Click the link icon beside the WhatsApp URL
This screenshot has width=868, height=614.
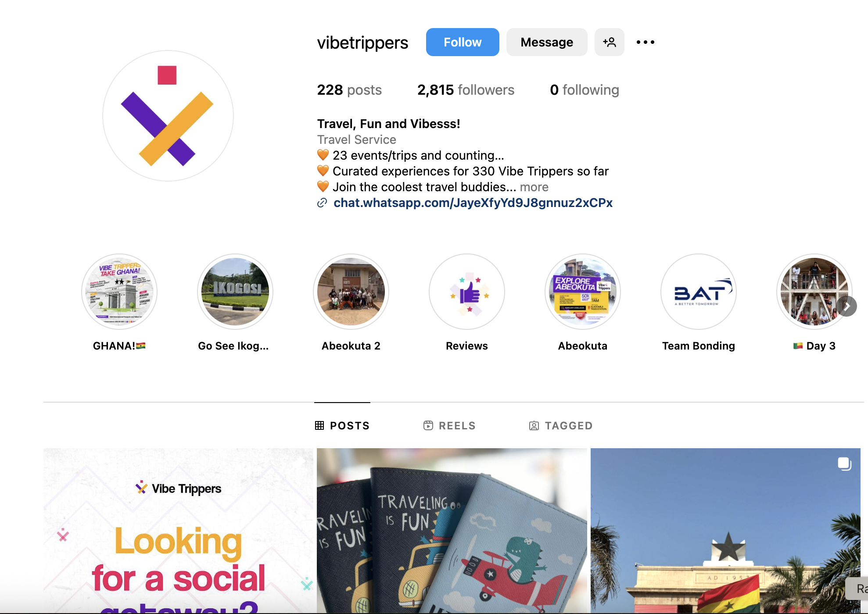click(322, 203)
